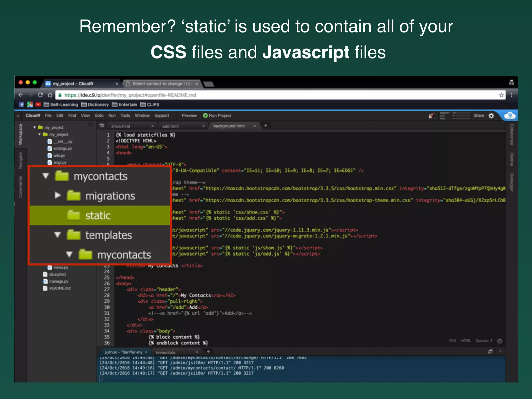
Task: Switch to the show.html tab
Action: click(x=121, y=126)
